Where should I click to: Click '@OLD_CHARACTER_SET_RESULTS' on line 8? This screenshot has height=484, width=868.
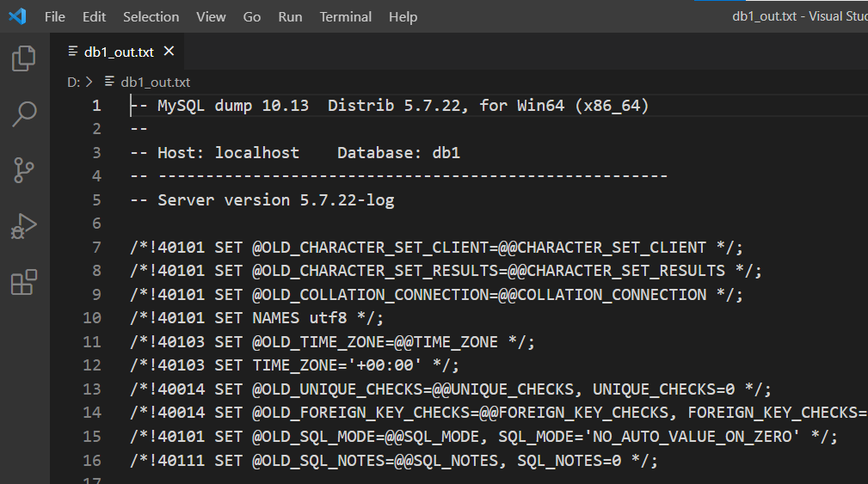click(x=375, y=271)
